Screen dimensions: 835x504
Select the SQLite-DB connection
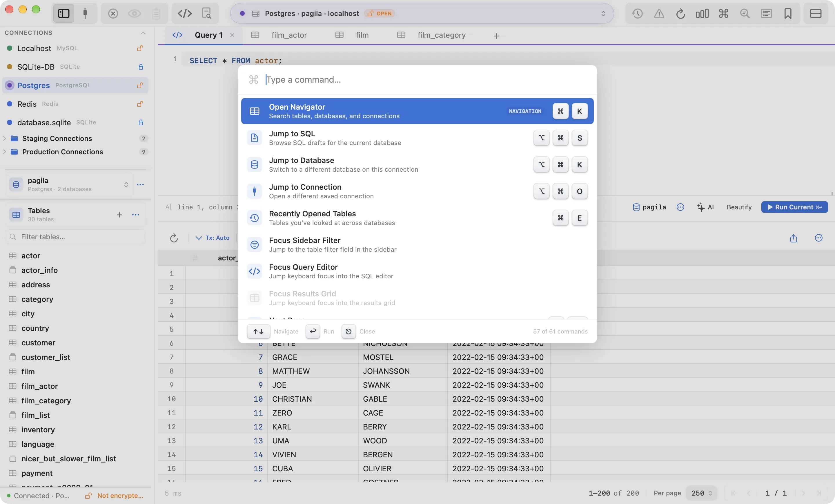pyautogui.click(x=75, y=67)
